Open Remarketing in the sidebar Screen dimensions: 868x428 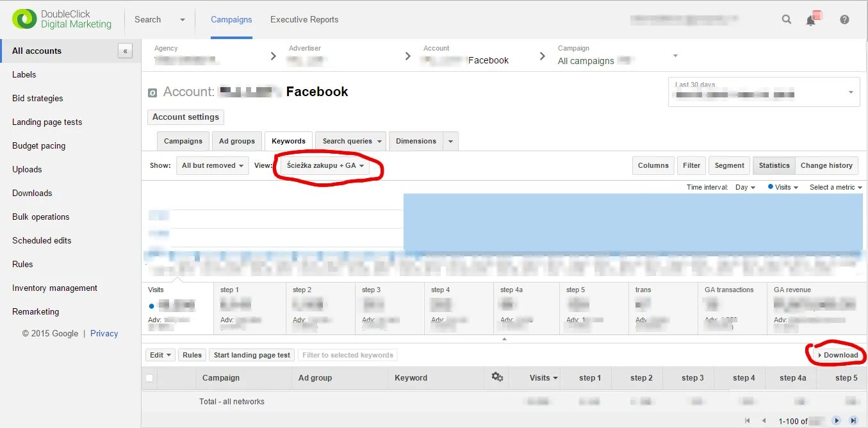pos(36,312)
